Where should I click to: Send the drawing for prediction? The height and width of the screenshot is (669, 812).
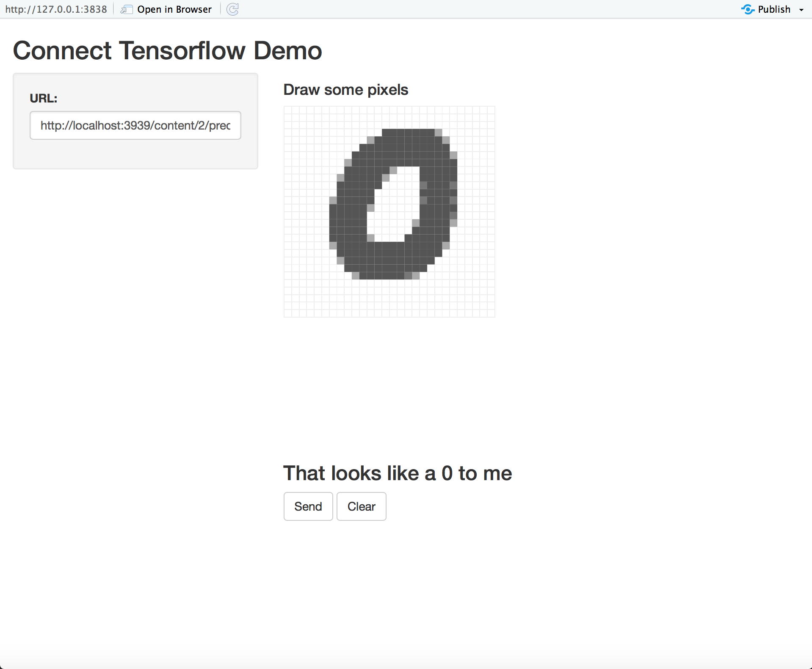(x=308, y=506)
